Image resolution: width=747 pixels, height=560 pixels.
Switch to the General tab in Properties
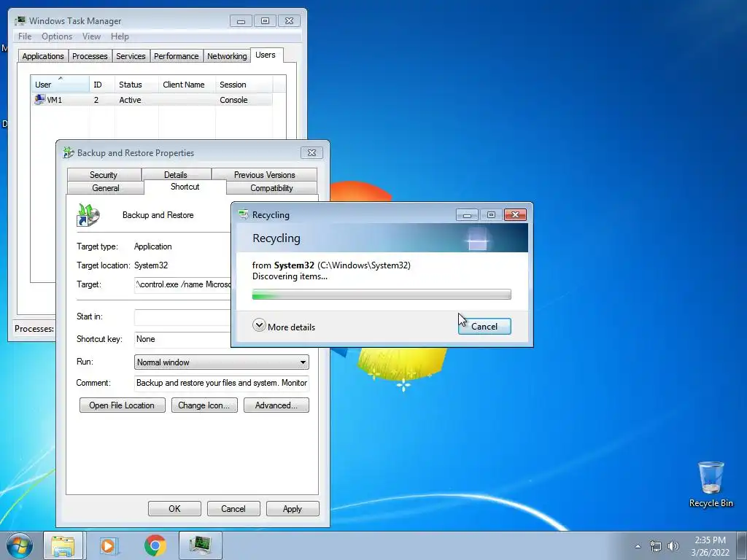pyautogui.click(x=105, y=187)
